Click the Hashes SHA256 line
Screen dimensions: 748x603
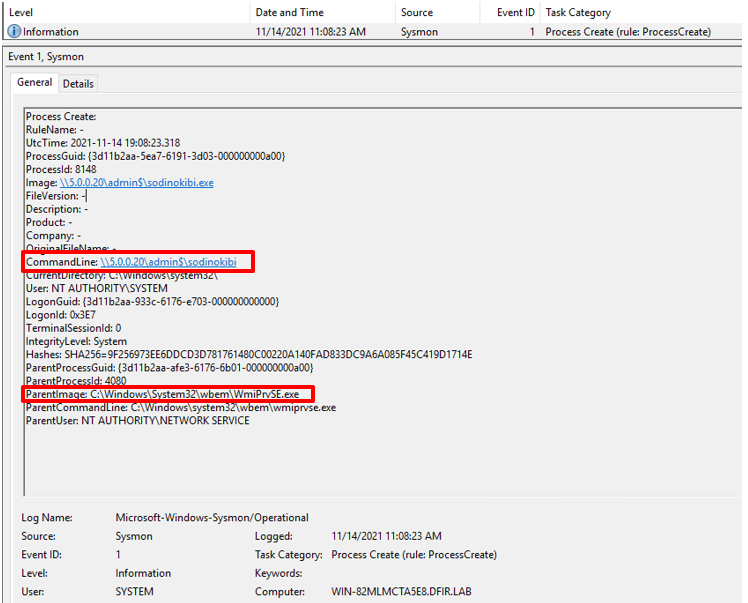click(249, 354)
